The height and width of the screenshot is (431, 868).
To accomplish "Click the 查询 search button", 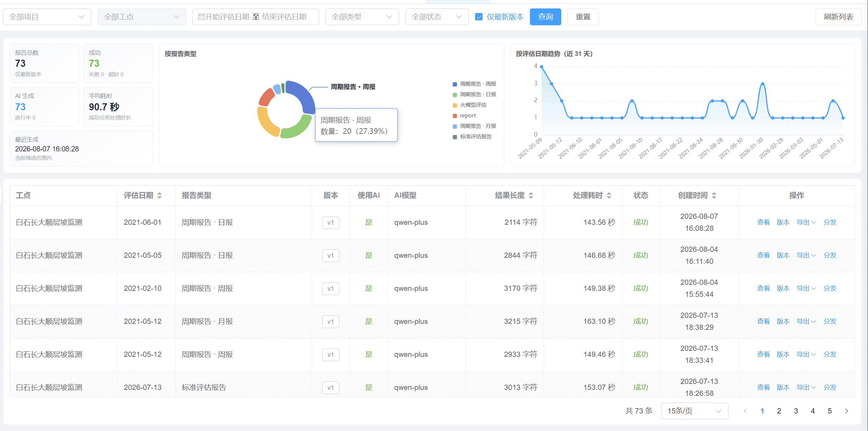I will pos(545,17).
